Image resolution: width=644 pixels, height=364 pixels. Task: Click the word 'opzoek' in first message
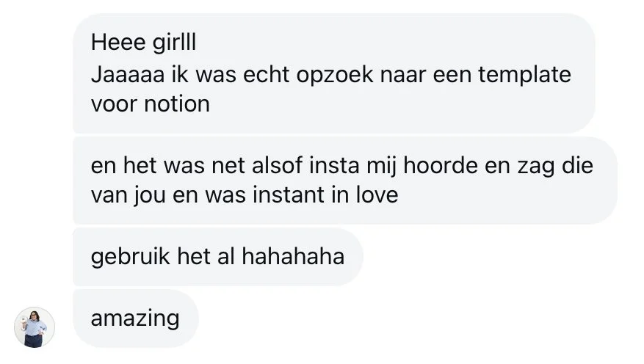(x=335, y=76)
